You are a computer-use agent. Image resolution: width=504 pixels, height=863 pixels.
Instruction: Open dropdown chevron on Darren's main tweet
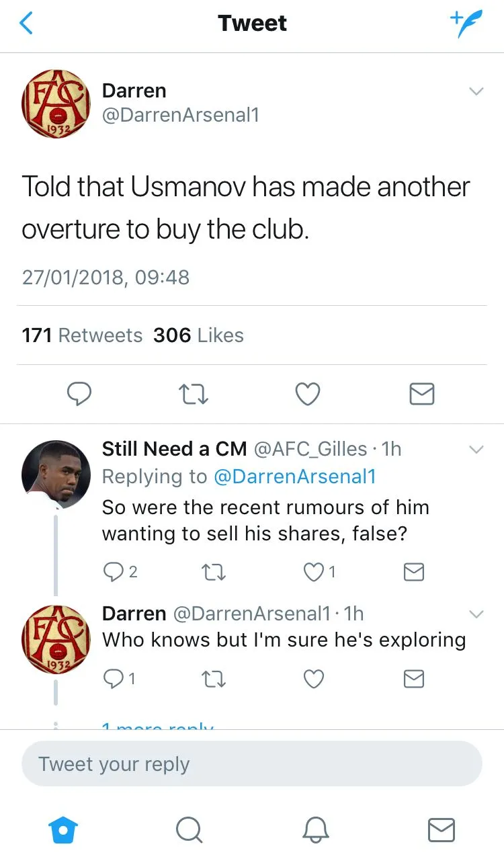click(x=476, y=91)
